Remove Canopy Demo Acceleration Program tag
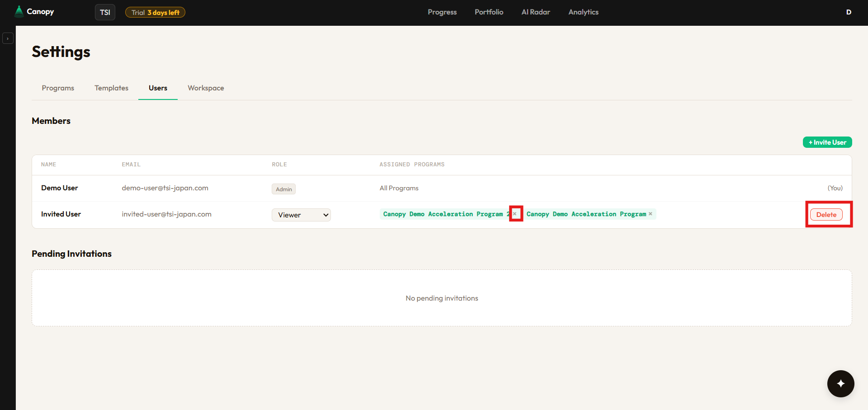The image size is (868, 410). tap(651, 214)
